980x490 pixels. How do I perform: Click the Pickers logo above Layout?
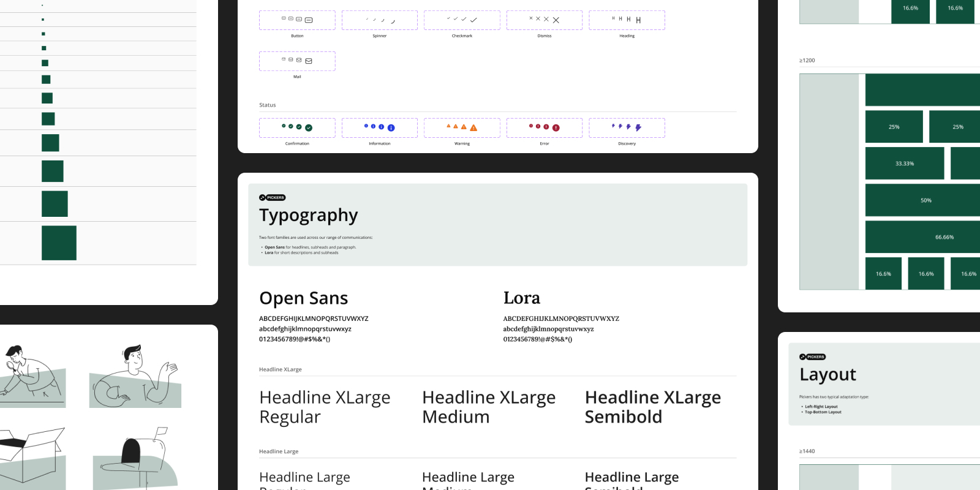tap(813, 356)
